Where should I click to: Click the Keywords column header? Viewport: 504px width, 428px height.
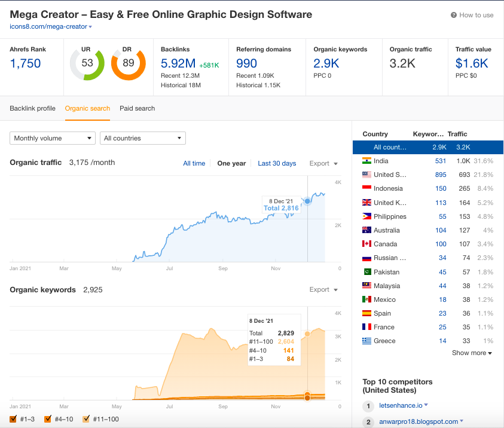point(428,134)
